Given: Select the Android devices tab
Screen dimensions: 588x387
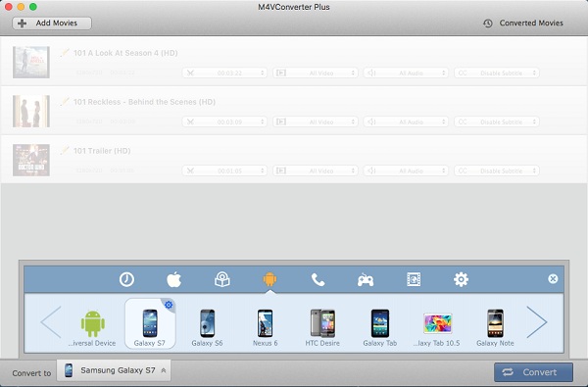Looking at the screenshot, I should 269,279.
